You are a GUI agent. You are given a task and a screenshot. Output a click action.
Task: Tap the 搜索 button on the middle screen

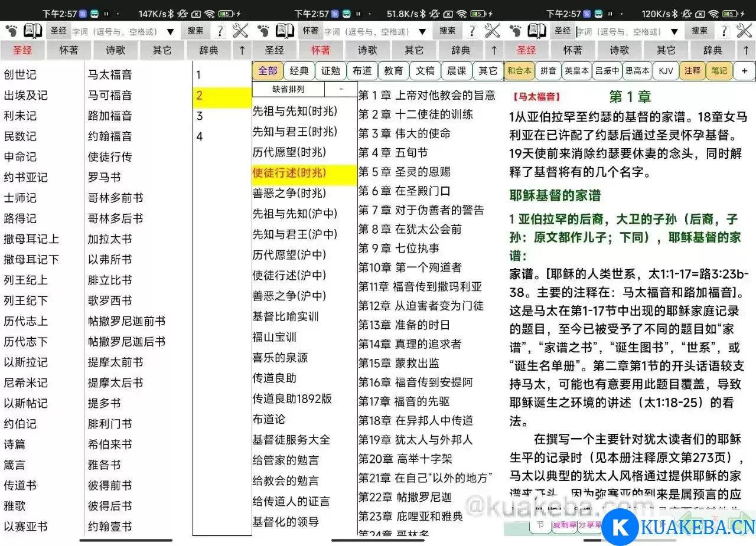pyautogui.click(x=448, y=31)
